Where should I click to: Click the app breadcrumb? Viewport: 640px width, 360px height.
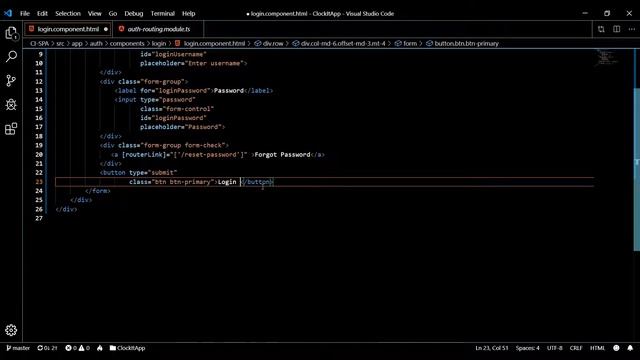(x=77, y=43)
